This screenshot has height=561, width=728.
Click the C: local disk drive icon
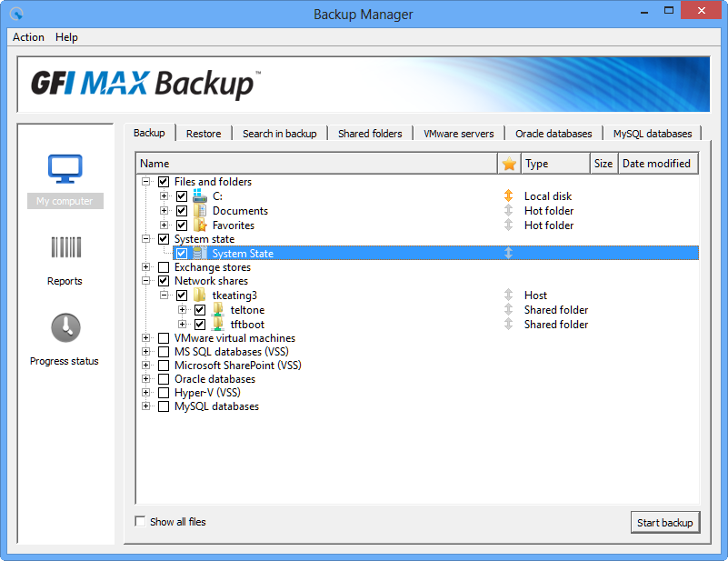pos(200,196)
